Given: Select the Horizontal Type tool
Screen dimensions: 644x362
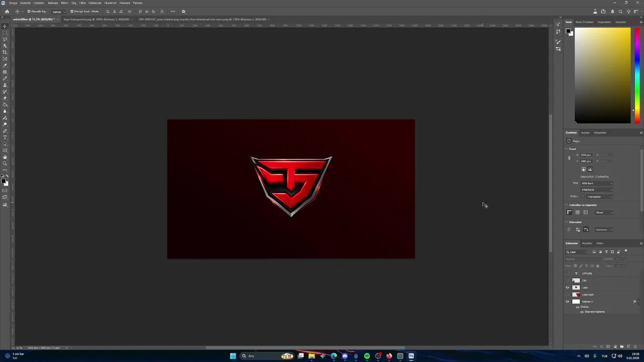Looking at the screenshot, I should (5, 137).
